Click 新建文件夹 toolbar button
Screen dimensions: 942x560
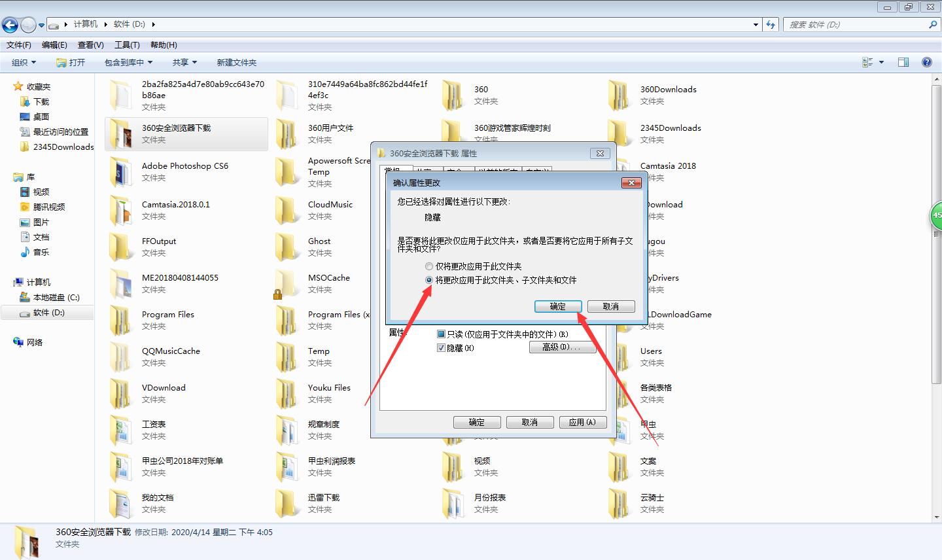pos(236,62)
